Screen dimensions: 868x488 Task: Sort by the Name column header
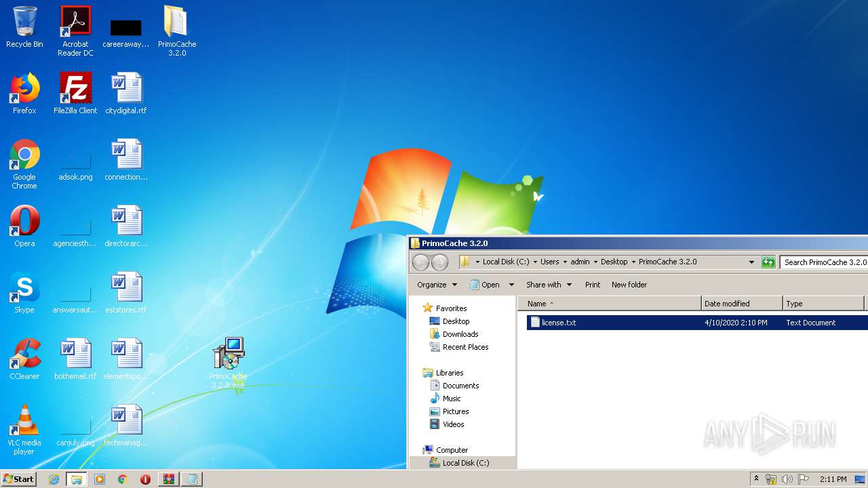(609, 304)
